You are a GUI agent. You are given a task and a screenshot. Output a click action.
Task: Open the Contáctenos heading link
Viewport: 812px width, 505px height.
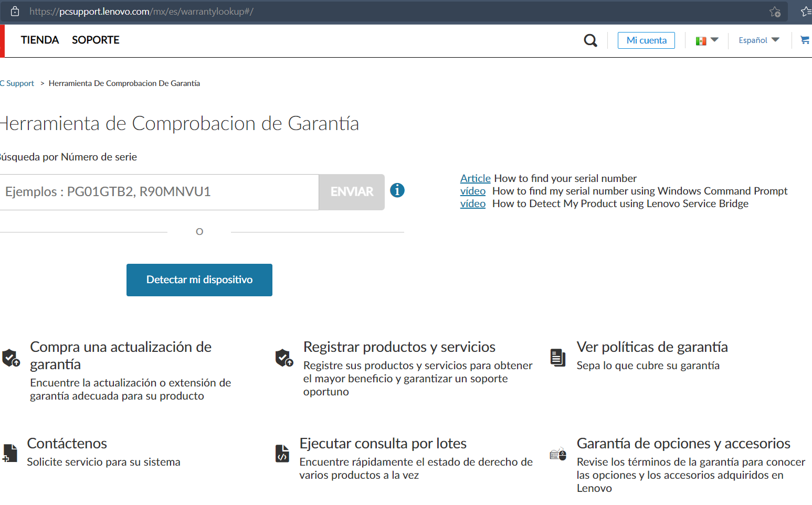pyautogui.click(x=67, y=444)
